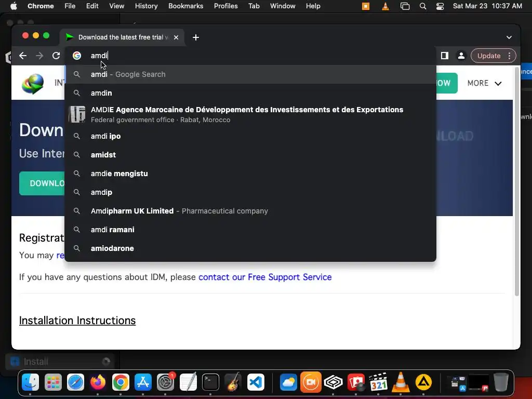The width and height of the screenshot is (532, 399).
Task: Open the Help menu
Action: (x=313, y=6)
